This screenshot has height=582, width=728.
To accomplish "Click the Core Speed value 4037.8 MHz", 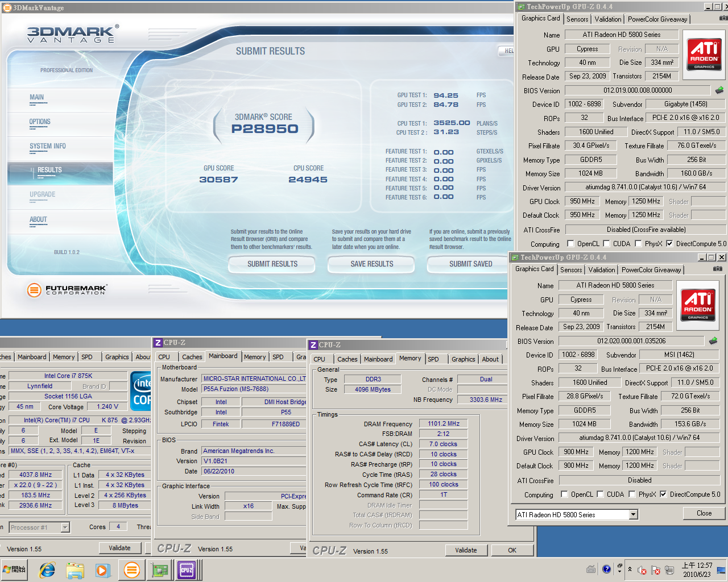I will click(36, 475).
